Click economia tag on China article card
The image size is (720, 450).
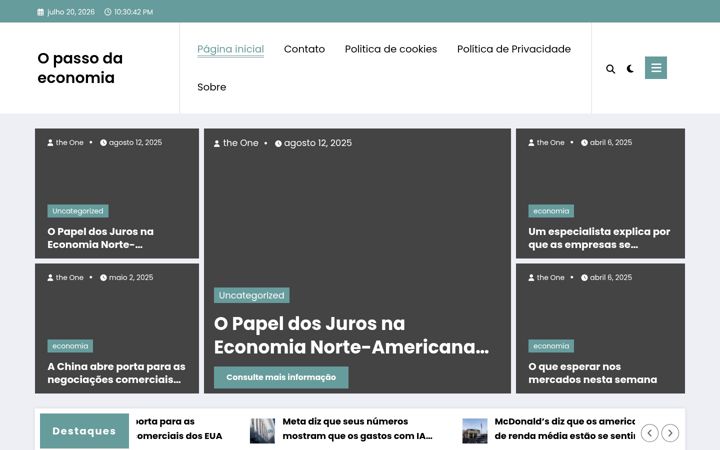70,346
